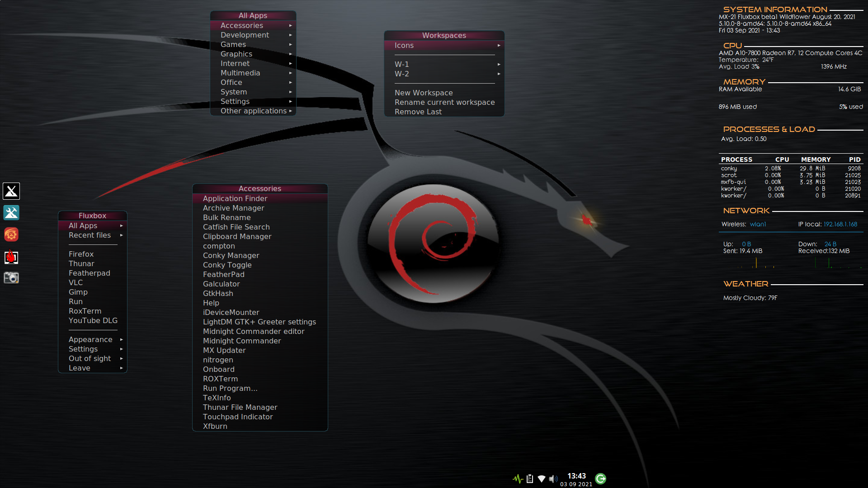The image size is (868, 488).
Task: Expand Recent files submenu
Action: pos(93,235)
